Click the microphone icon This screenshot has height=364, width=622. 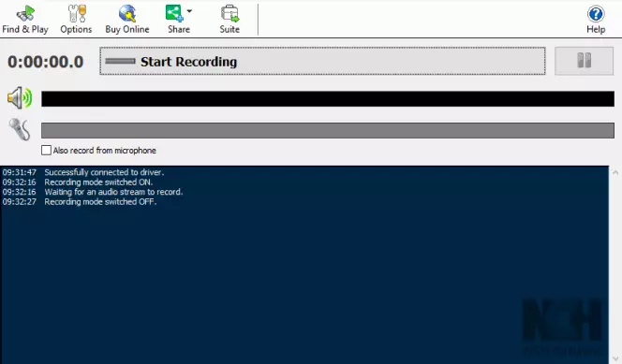pos(20,129)
